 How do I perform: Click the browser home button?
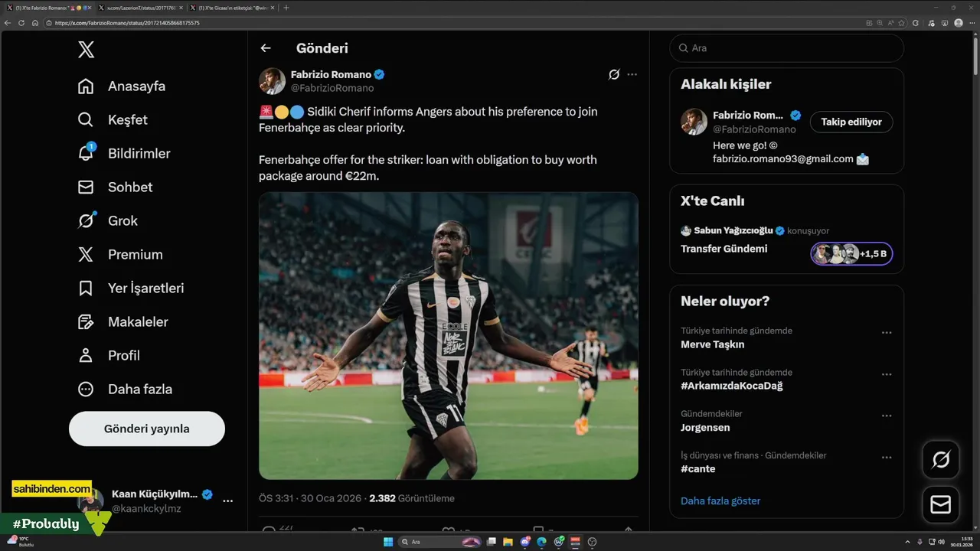pyautogui.click(x=35, y=23)
